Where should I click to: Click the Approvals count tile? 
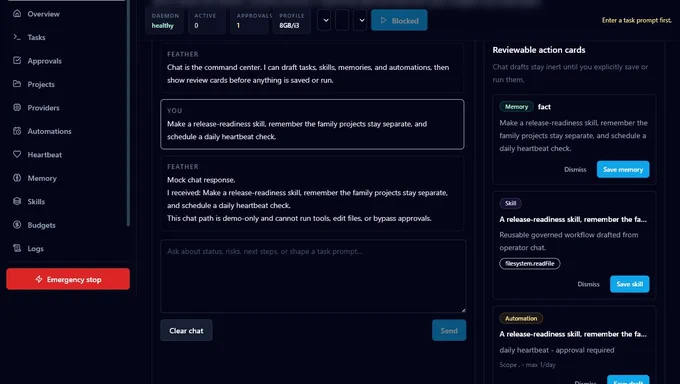click(x=249, y=20)
